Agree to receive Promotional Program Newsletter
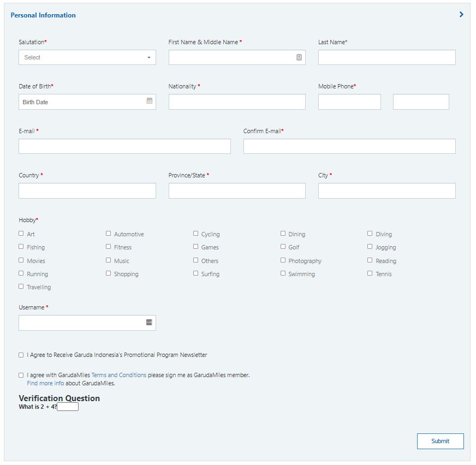The width and height of the screenshot is (476, 465). point(21,355)
